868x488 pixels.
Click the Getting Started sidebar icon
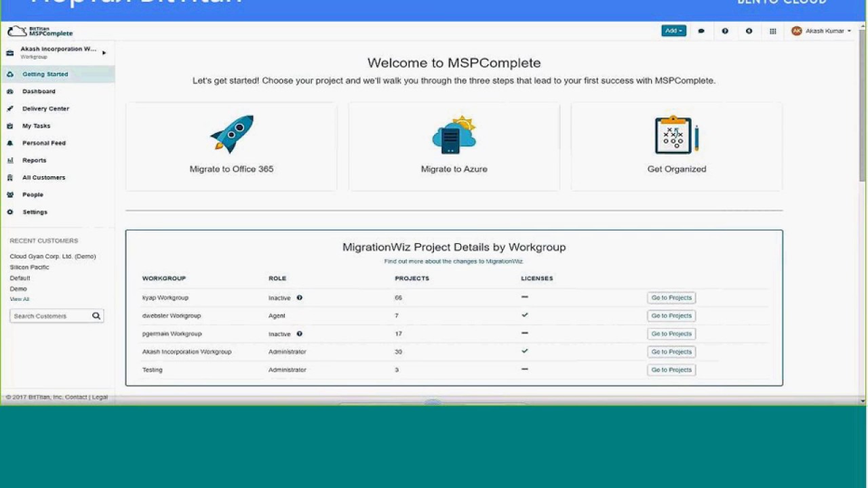[x=9, y=74]
